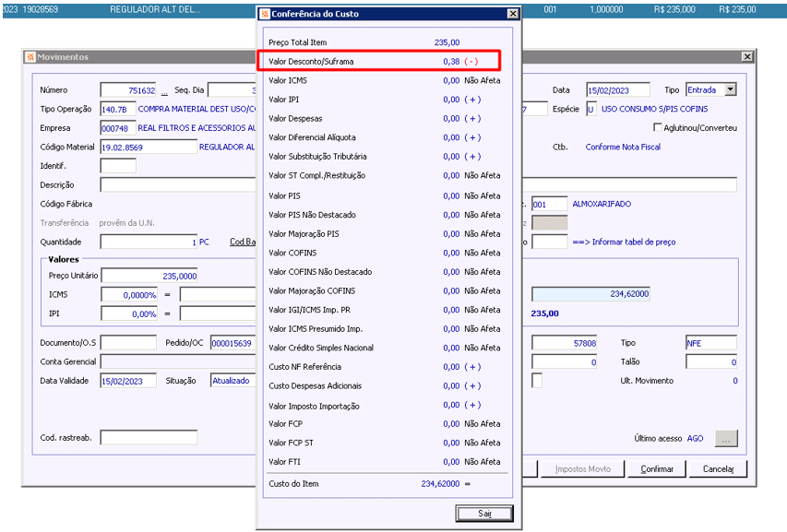Image resolution: width=787 pixels, height=532 pixels.
Task: Click the ellipsis next to Número field
Action: click(164, 92)
